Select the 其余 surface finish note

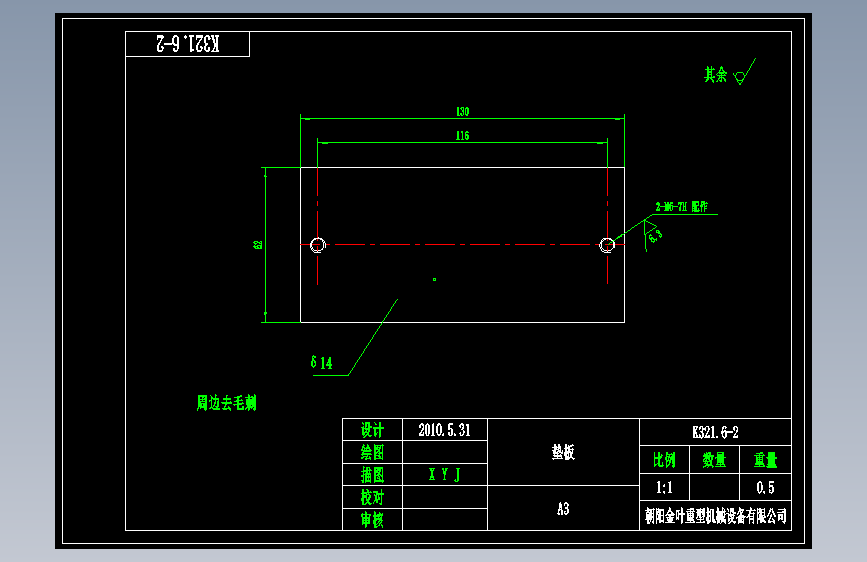coord(715,74)
